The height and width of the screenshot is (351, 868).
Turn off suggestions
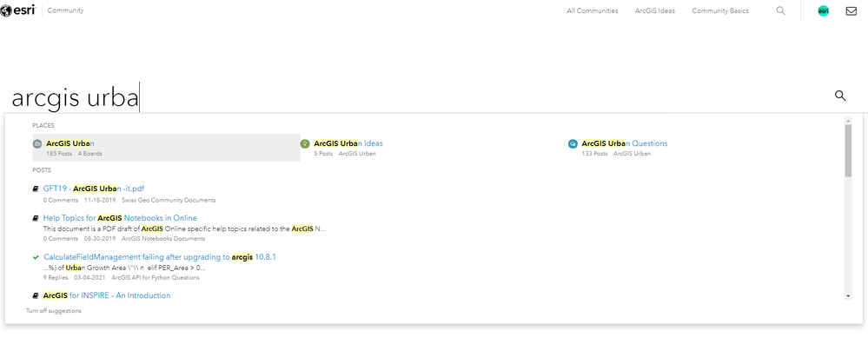(54, 310)
